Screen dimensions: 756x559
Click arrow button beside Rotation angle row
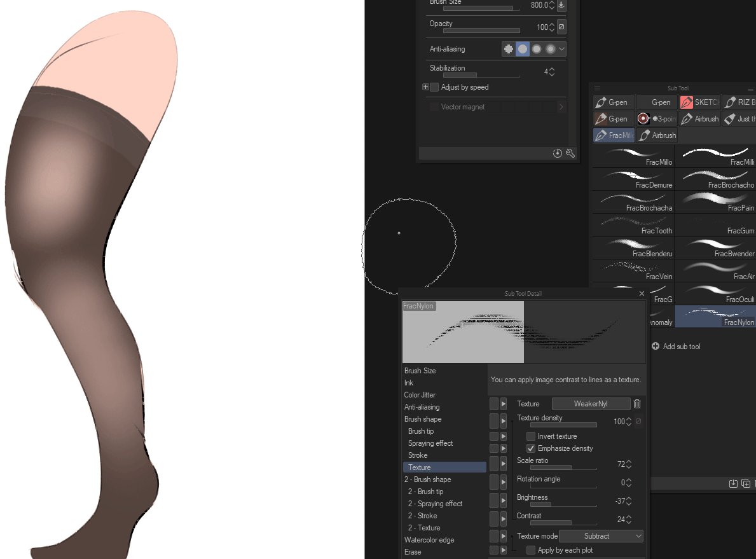pyautogui.click(x=504, y=482)
